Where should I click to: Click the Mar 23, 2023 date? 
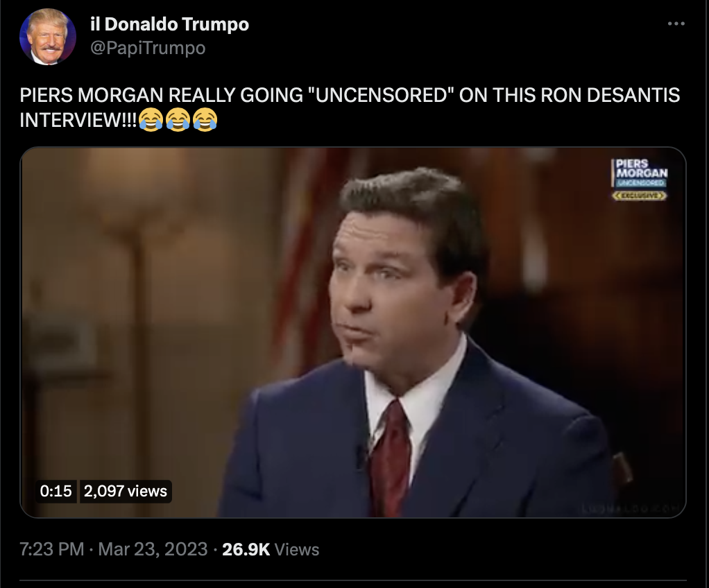pyautogui.click(x=153, y=549)
